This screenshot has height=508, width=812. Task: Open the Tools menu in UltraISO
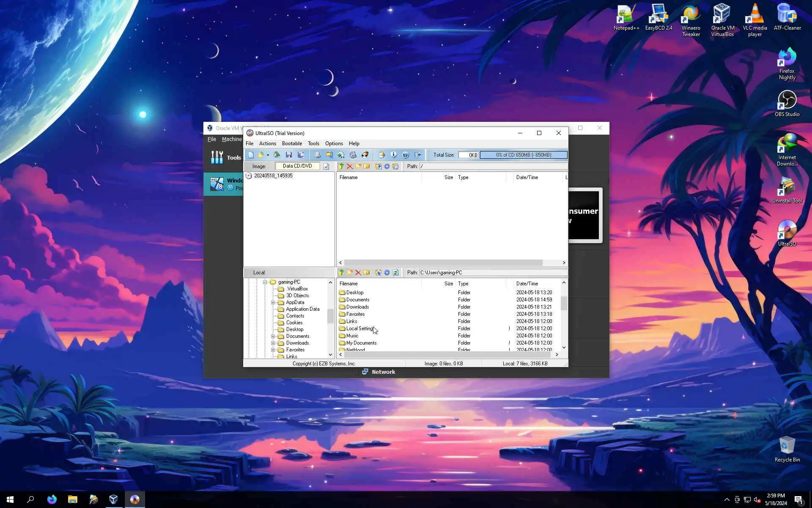pos(313,144)
